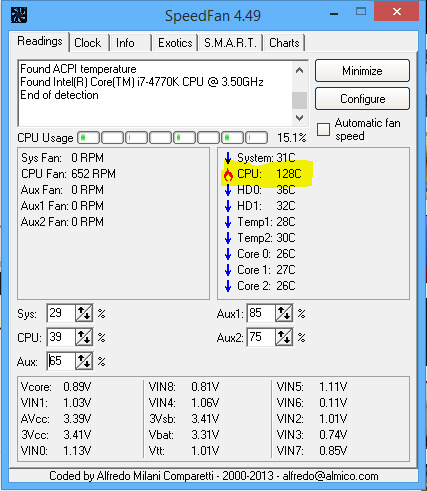Adjust the Aux1 speed spinner arrows
427x491 pixels.
pyautogui.click(x=284, y=313)
